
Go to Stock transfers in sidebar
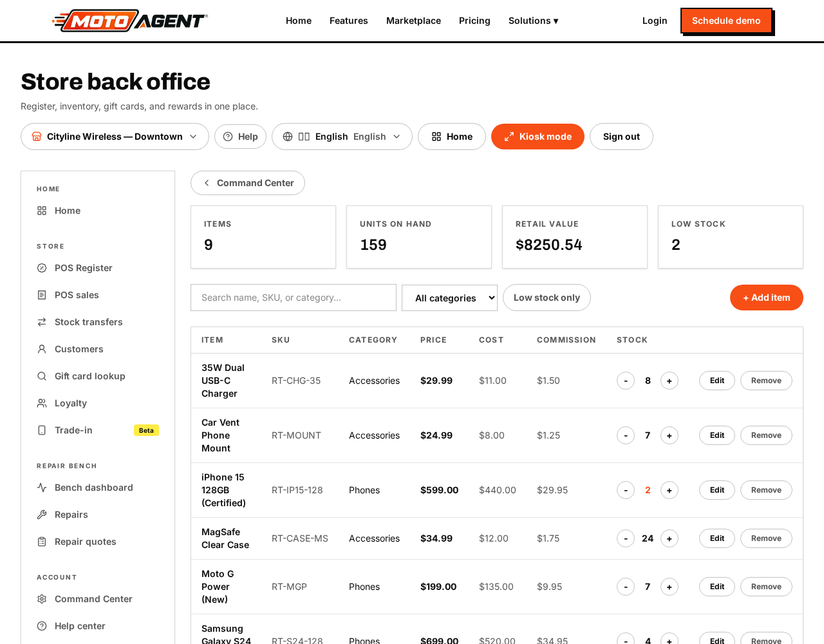point(98,322)
